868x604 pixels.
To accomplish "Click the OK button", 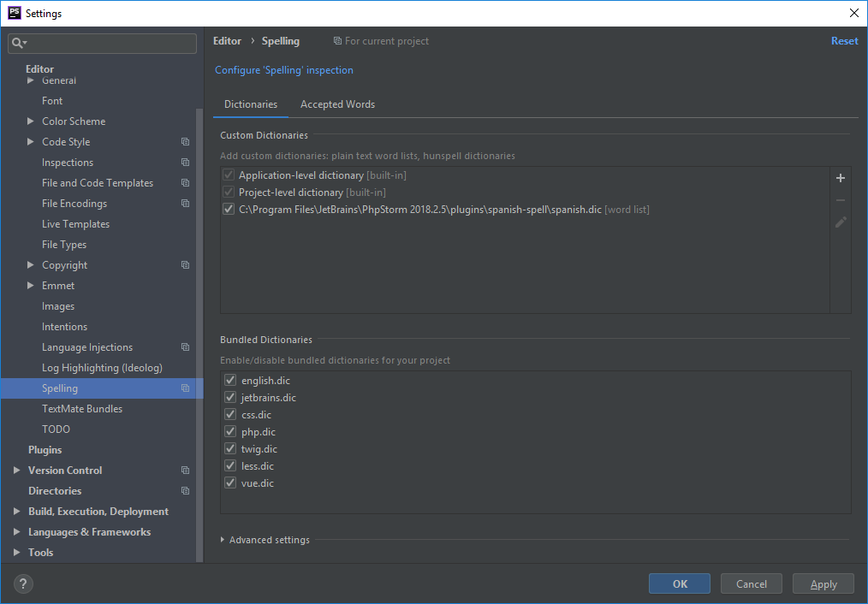I will (679, 584).
